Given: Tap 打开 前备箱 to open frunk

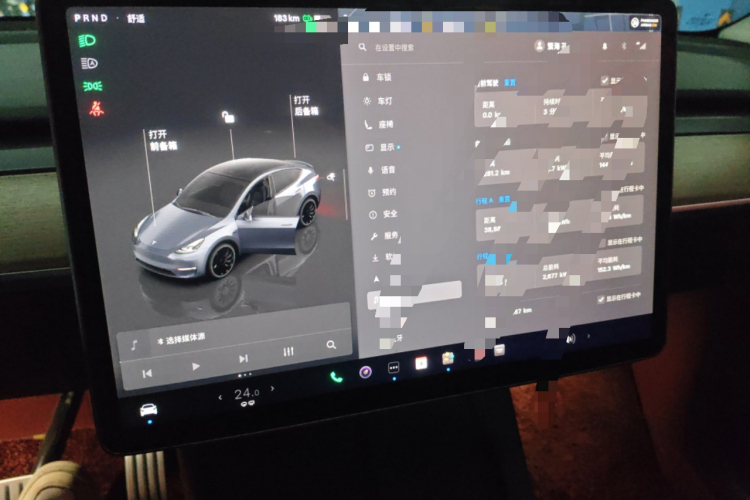Looking at the screenshot, I should pos(162,139).
